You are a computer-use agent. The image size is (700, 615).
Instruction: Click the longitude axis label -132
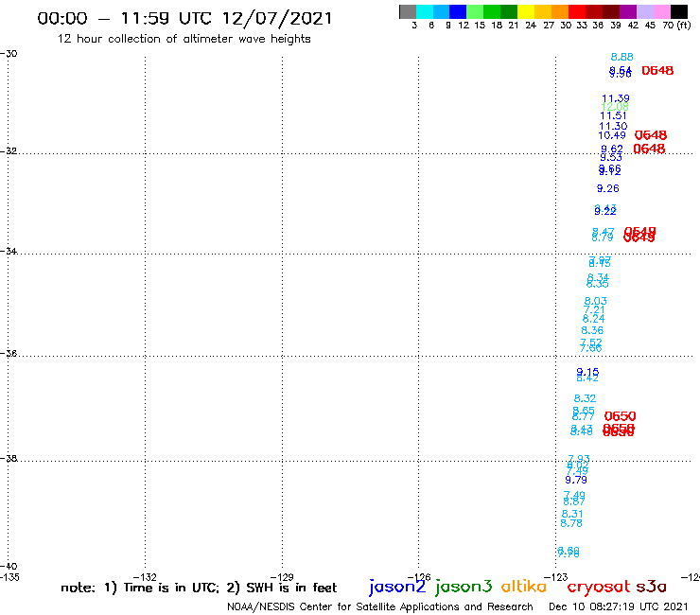145,577
